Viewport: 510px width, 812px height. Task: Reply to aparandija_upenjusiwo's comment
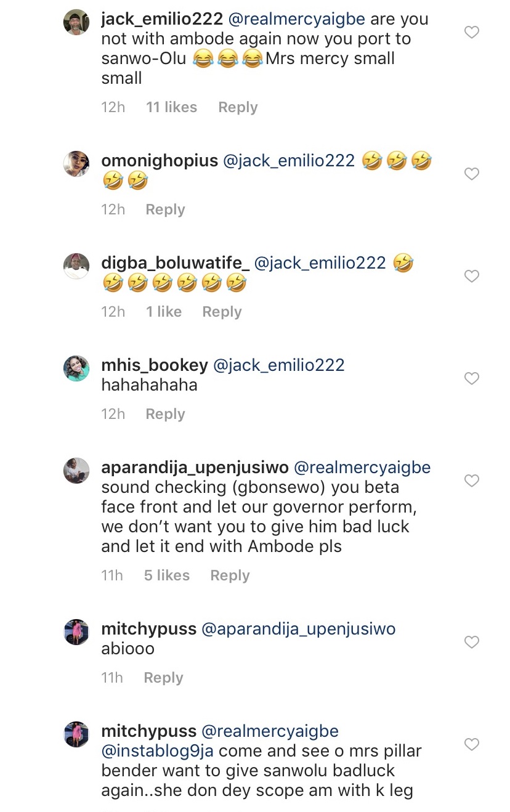(x=230, y=575)
